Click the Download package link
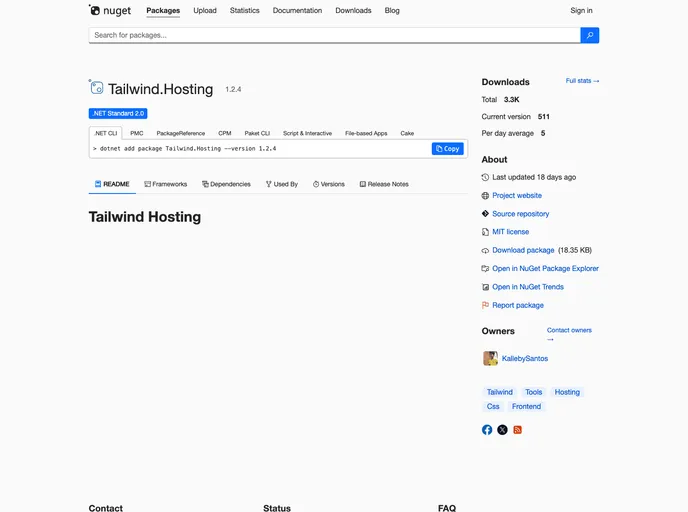Image resolution: width=688 pixels, height=512 pixels. (x=523, y=250)
